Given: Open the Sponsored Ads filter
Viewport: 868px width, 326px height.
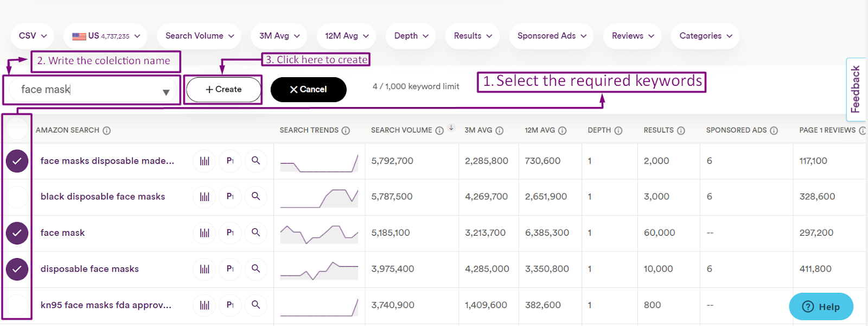Looking at the screenshot, I should click(551, 36).
